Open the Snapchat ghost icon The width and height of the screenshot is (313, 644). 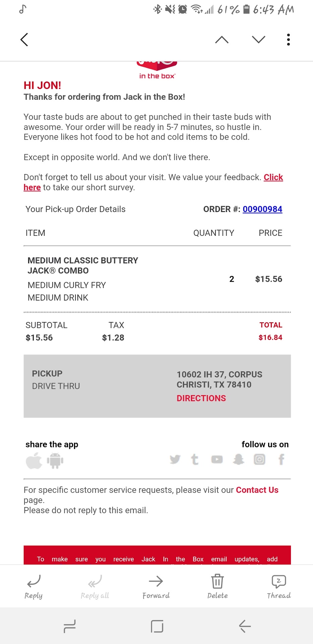[x=238, y=459]
